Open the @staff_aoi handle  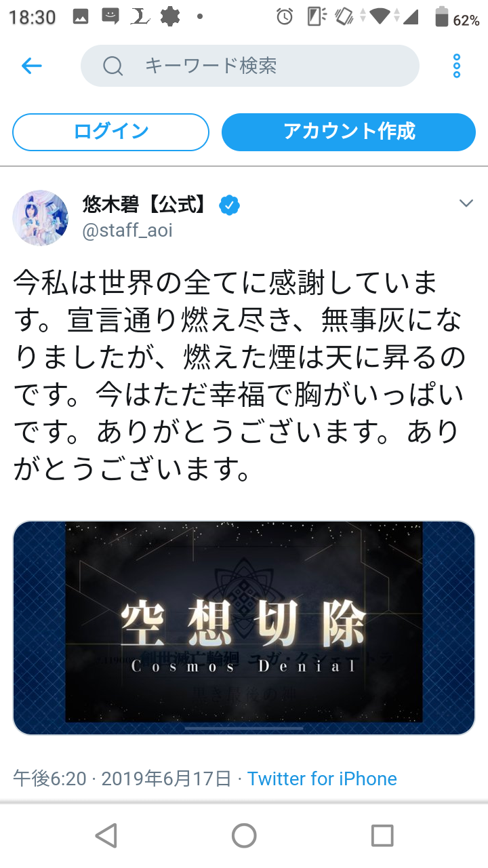pos(127,231)
